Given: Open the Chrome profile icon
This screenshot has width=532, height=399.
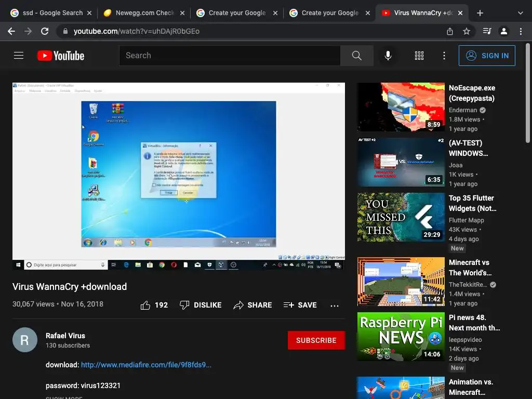Looking at the screenshot, I should click(504, 31).
